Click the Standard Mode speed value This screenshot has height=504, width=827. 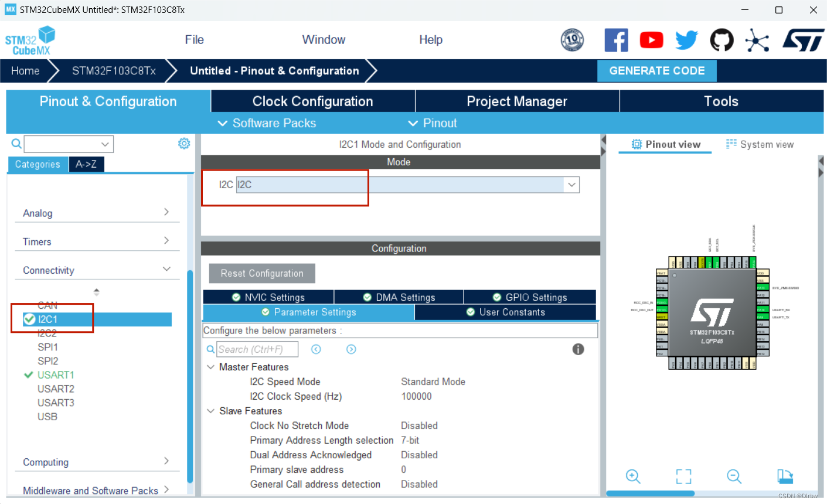pos(433,382)
